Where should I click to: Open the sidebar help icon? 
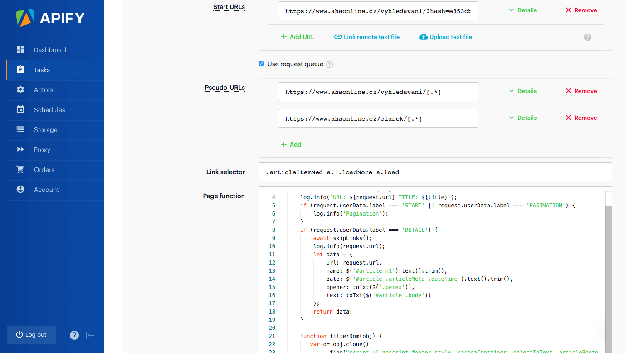[74, 335]
